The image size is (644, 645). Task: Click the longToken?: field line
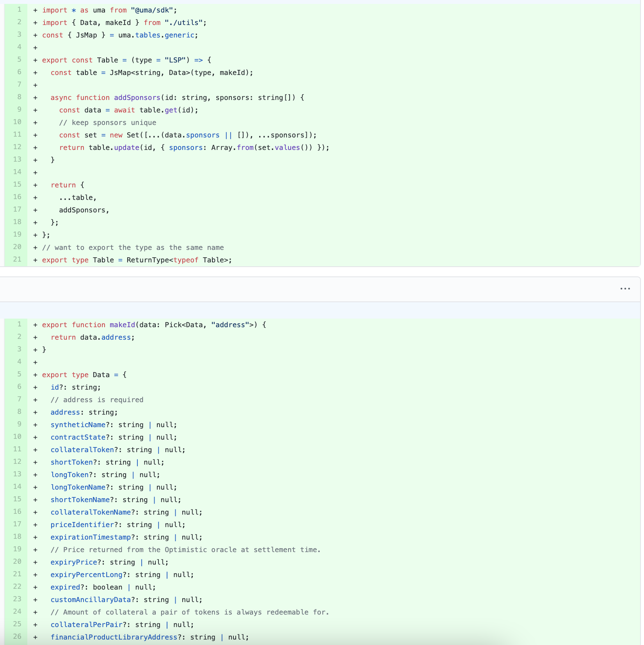tap(105, 475)
